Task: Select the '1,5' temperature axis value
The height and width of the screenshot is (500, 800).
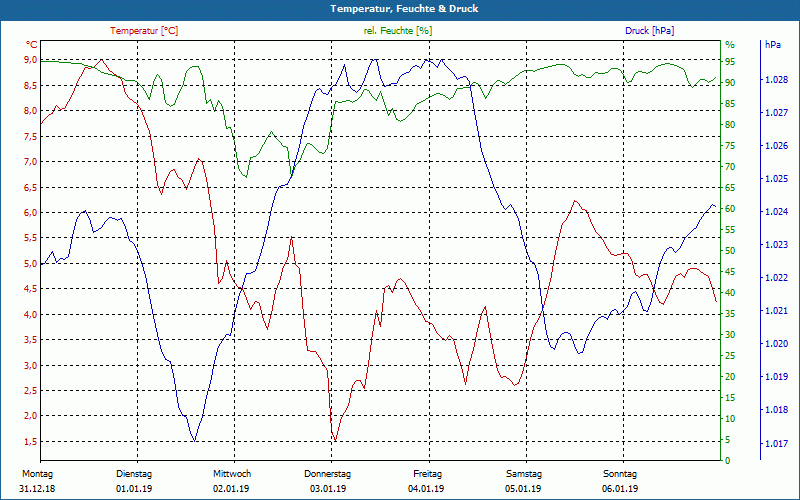Action: point(31,441)
